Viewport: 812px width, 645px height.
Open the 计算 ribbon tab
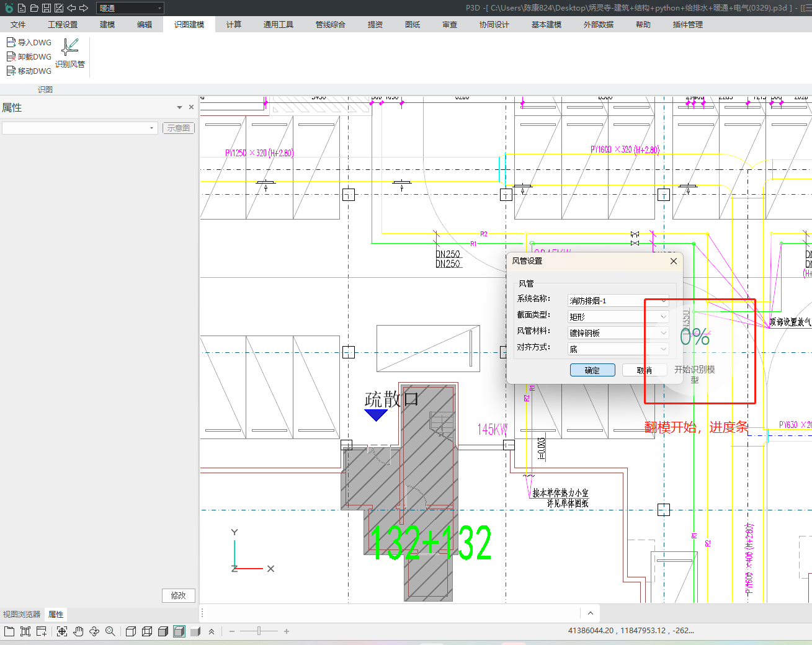(x=233, y=24)
